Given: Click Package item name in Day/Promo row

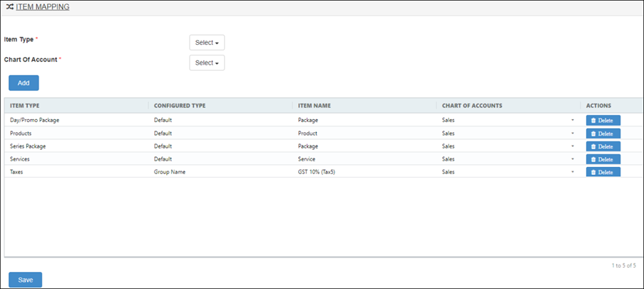Looking at the screenshot, I should click(x=308, y=121).
